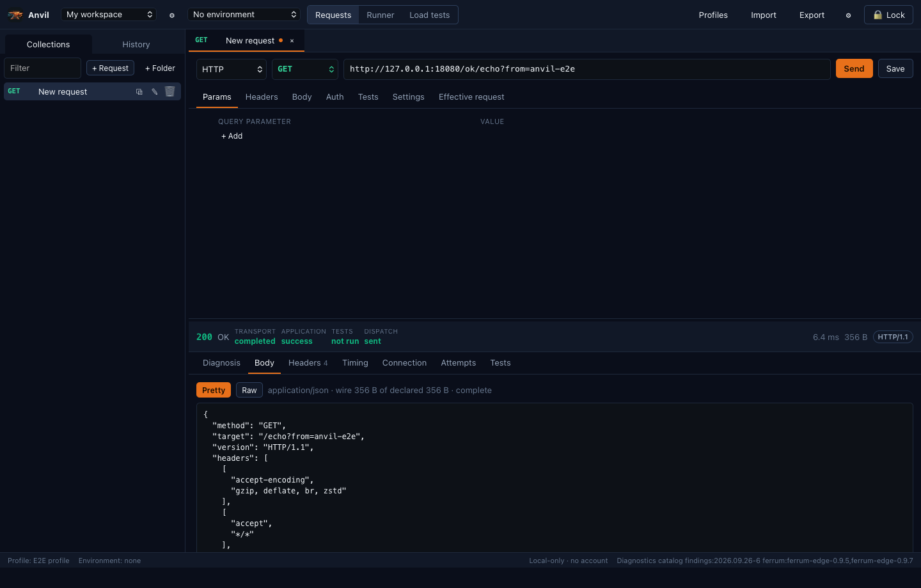Show the Collections sidebar tab
Image resolution: width=921 pixels, height=588 pixels.
point(49,44)
